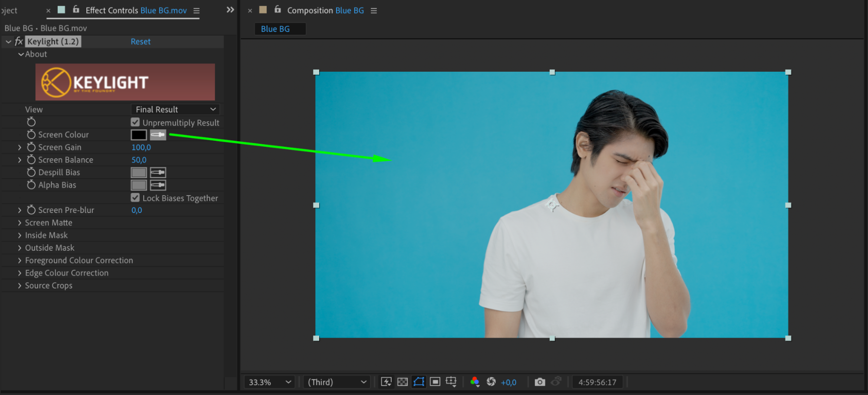Image resolution: width=868 pixels, height=395 pixels.
Task: Reset the Keylight effect
Action: pos(141,42)
